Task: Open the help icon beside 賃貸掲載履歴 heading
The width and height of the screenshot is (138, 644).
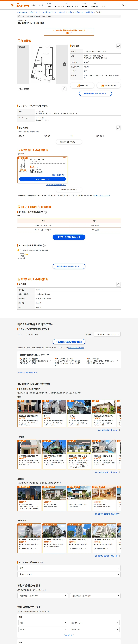Action: (x=45, y=212)
